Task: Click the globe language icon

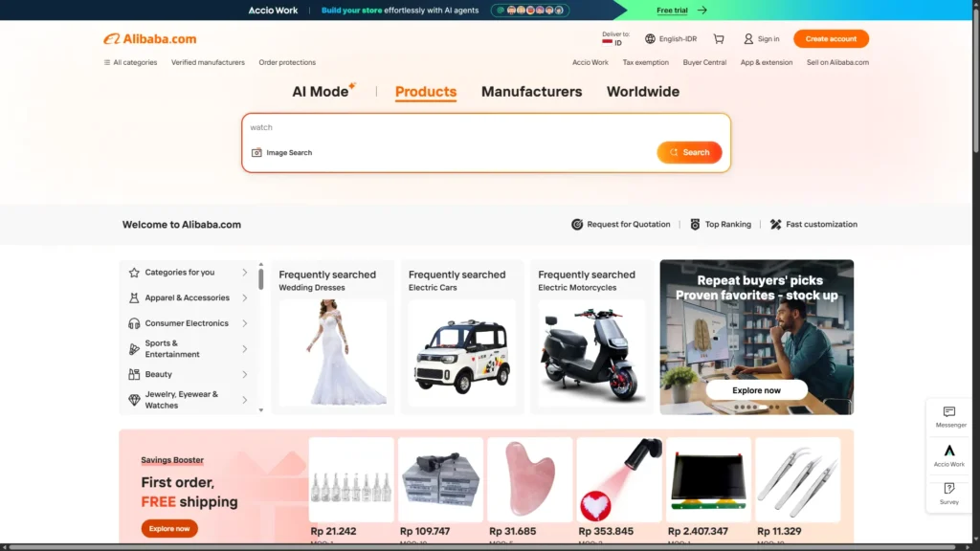Action: coord(650,38)
